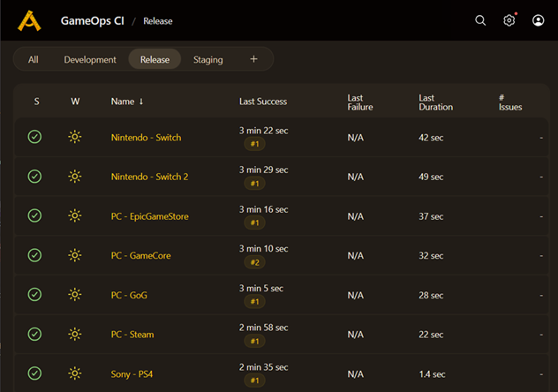558x392 pixels.
Task: Click sunny weather icon for PC - EpicGameStore
Action: coord(75,215)
